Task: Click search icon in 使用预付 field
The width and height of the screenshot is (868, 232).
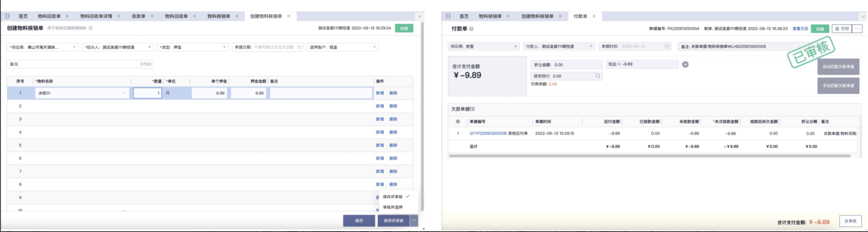Action: point(598,76)
